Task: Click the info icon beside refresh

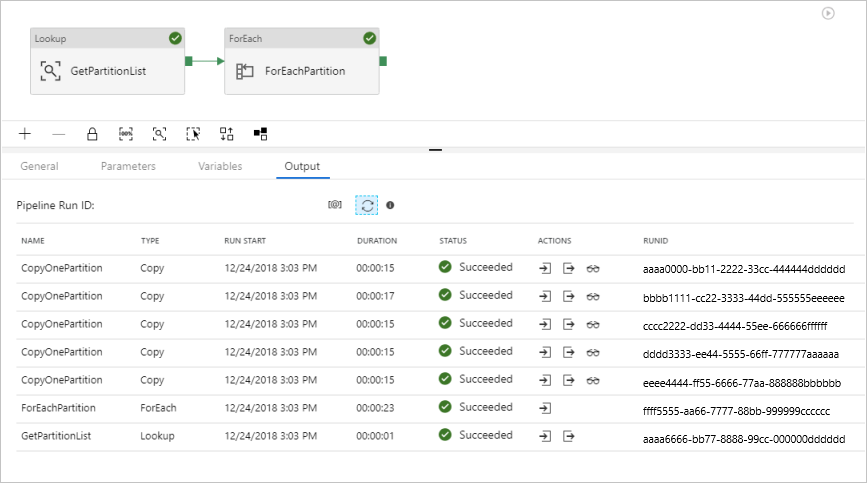Action: (390, 205)
